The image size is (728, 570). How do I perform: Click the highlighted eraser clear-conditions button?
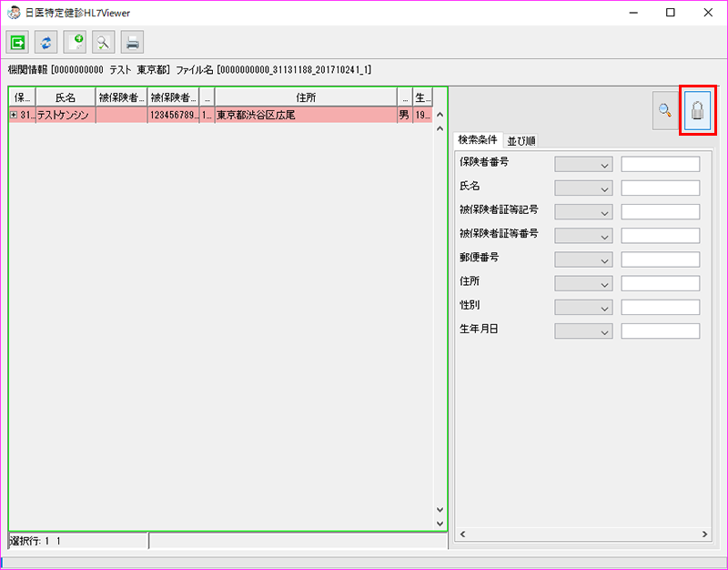(x=697, y=111)
